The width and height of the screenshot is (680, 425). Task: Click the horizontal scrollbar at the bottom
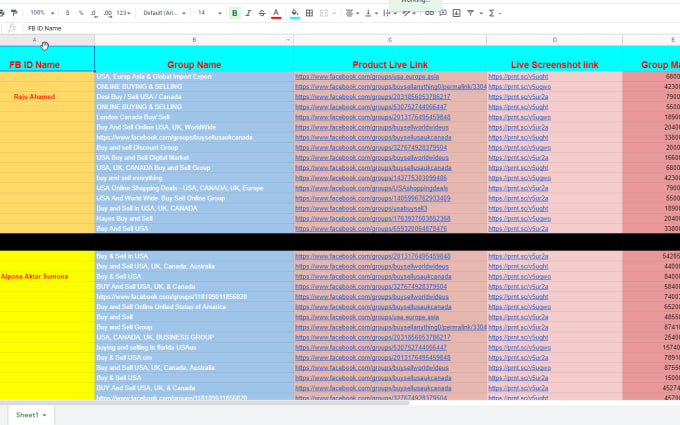204,403
